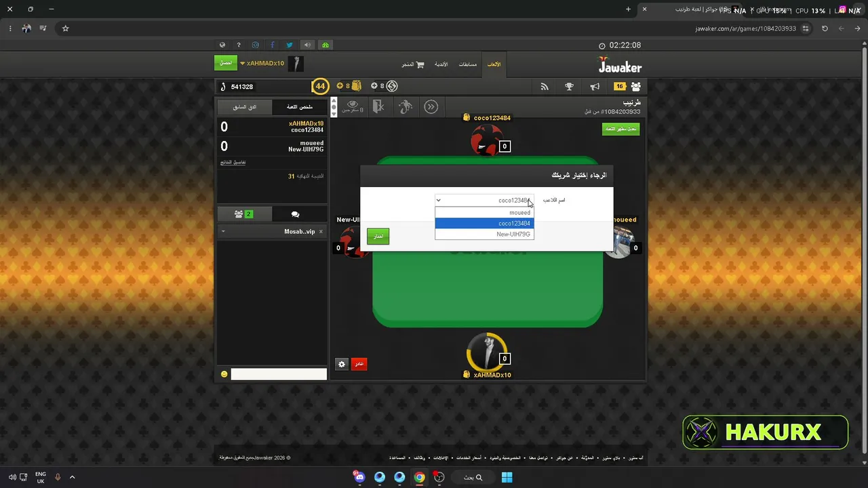Image resolution: width=868 pixels, height=488 pixels.
Task: Switch to the ملخص اللعبة game summary tab
Action: tap(299, 107)
